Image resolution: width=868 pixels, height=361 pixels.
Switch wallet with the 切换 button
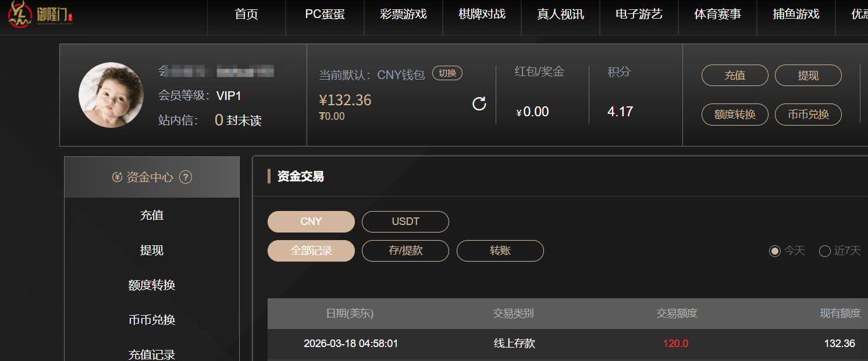[x=447, y=73]
